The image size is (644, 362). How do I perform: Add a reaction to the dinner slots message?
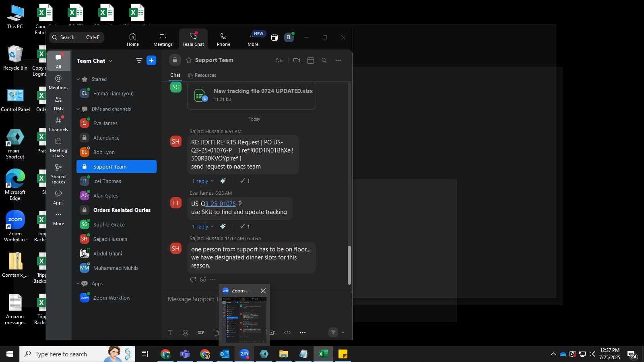(203, 280)
